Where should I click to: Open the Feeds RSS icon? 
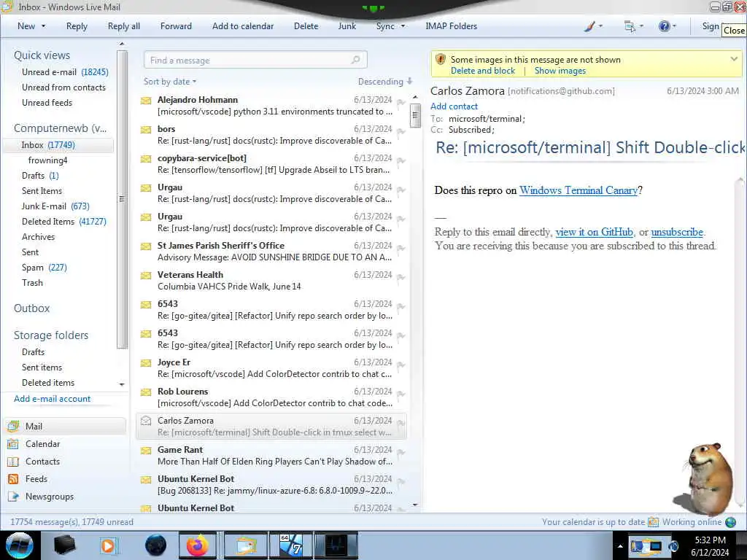[x=13, y=479]
